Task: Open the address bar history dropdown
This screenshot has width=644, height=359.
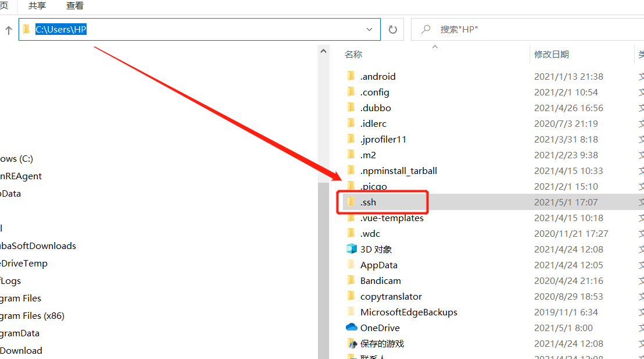Action: 369,30
